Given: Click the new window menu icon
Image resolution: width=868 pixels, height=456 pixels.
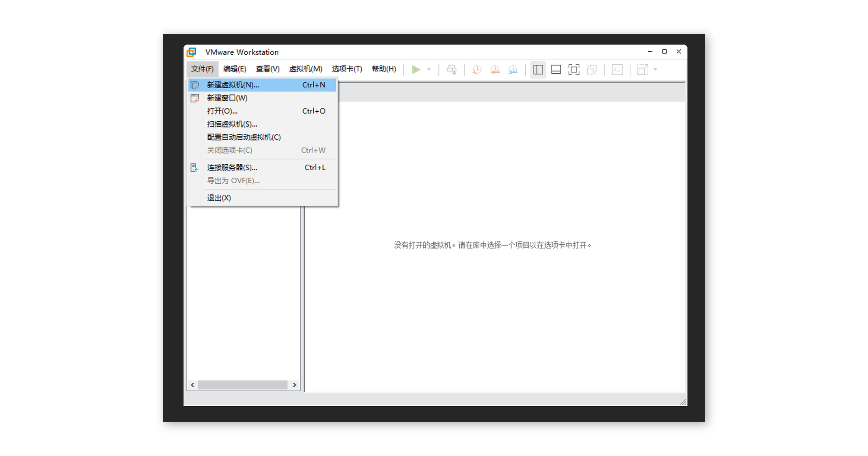Looking at the screenshot, I should pyautogui.click(x=195, y=98).
